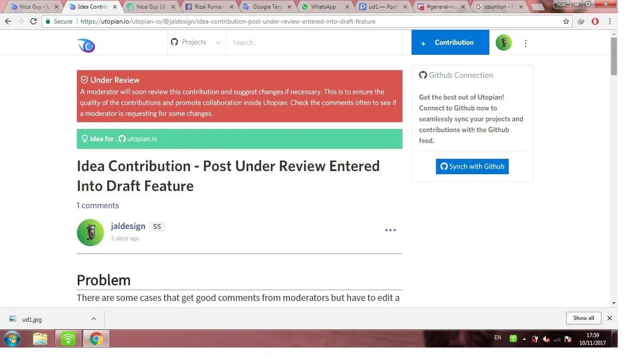Click the network signal tray icon
This screenshot has height=362, width=644.
557,339
